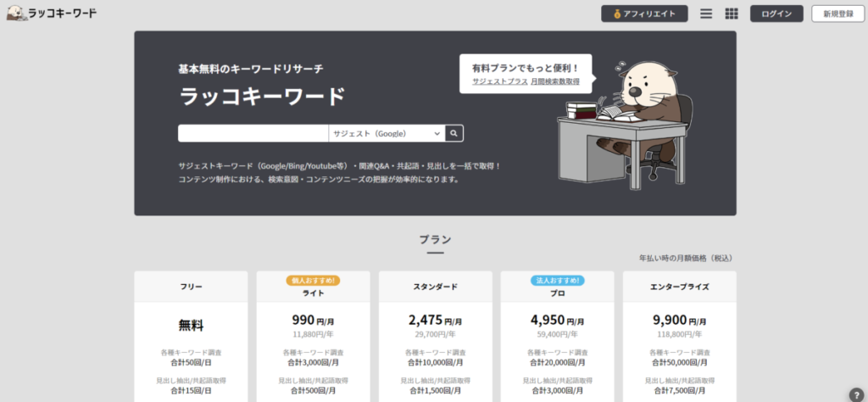Click the 個人おすすめ! badge
The height and width of the screenshot is (402, 868).
point(314,281)
